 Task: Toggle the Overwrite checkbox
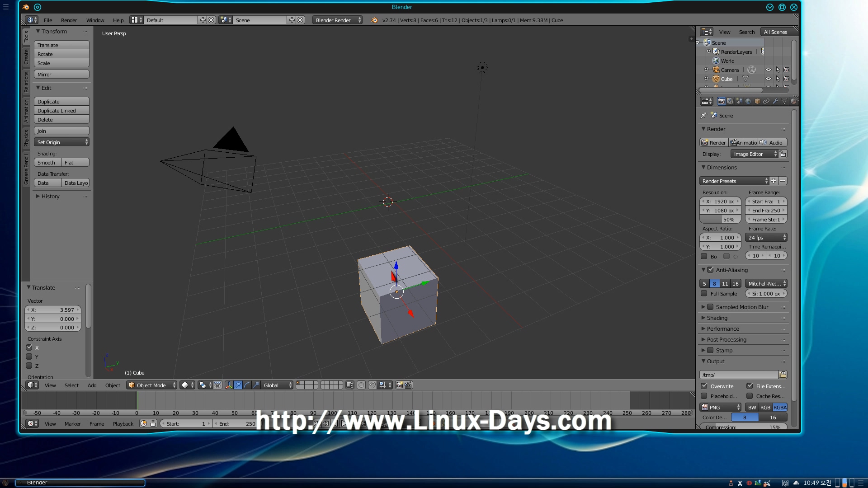(704, 386)
